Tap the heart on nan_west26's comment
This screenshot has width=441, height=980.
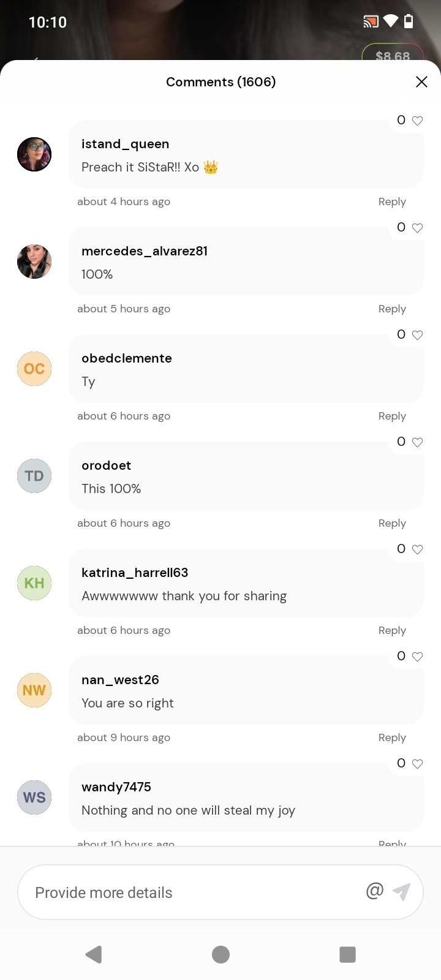click(x=417, y=657)
